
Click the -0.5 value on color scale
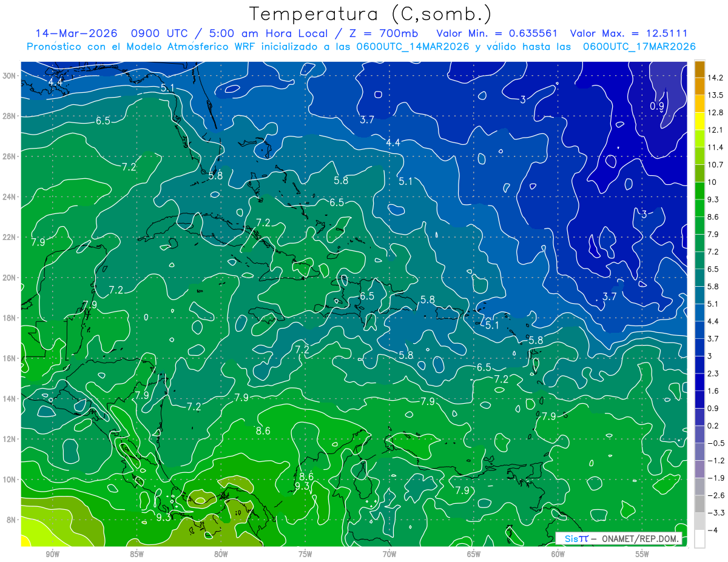[x=716, y=443]
